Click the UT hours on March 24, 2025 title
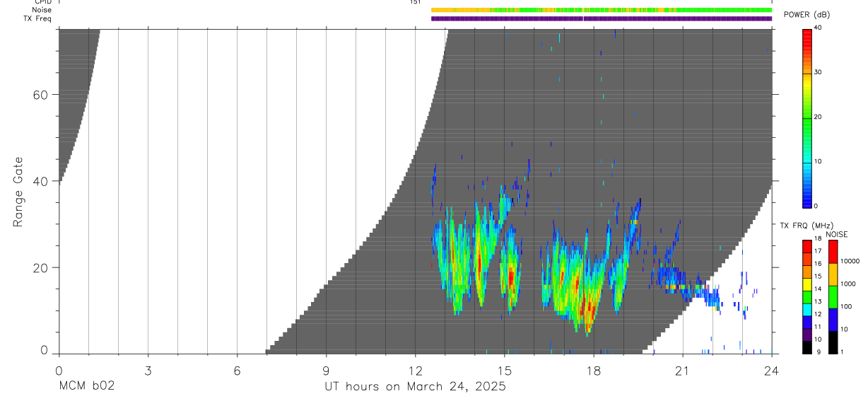868x401 pixels. point(415,386)
